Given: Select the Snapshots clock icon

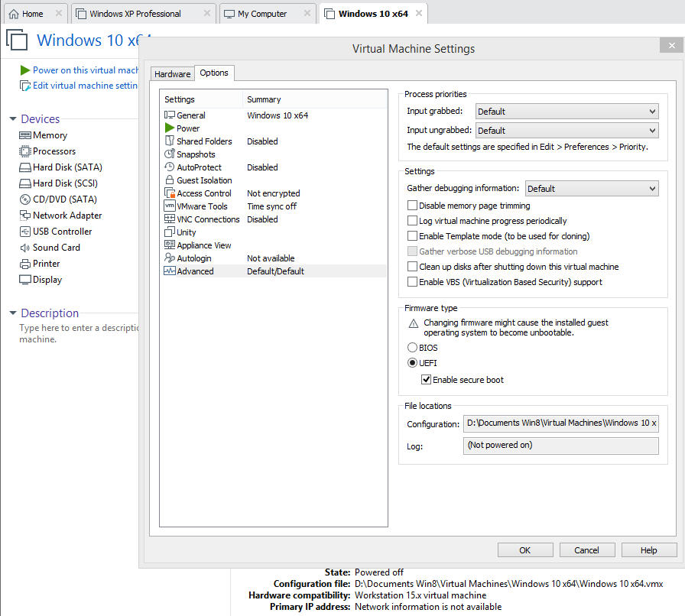Looking at the screenshot, I should [170, 154].
